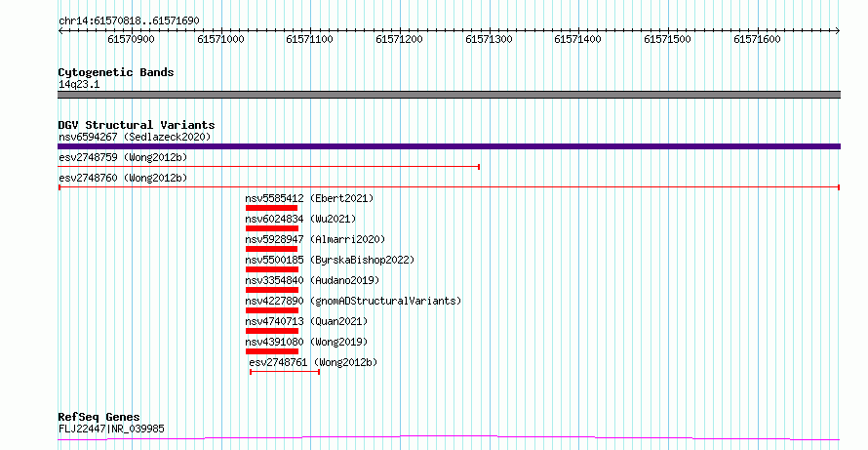The width and height of the screenshot is (868, 450).
Task: Select red bar under nsv4227890
Action: pos(272,310)
